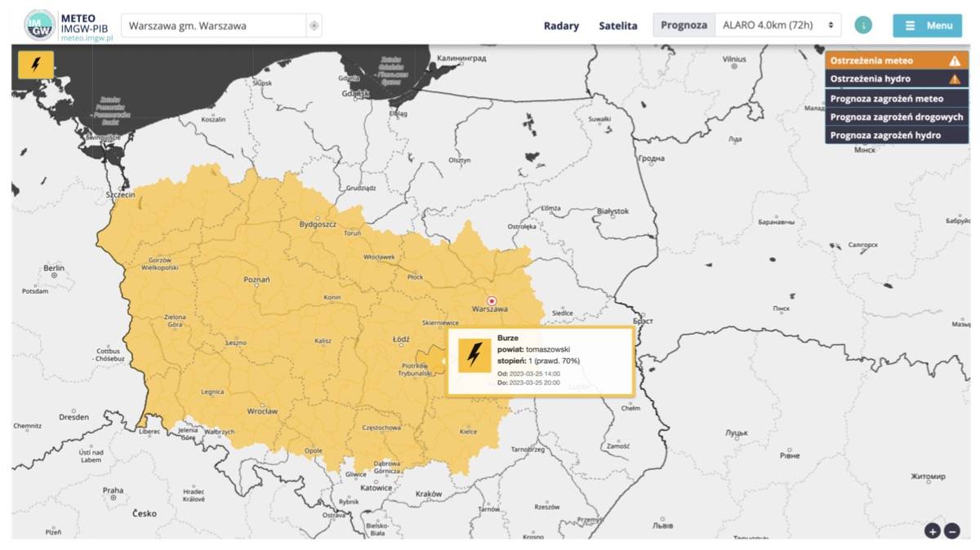
Task: Click the red Warszawa location marker
Action: 492,300
